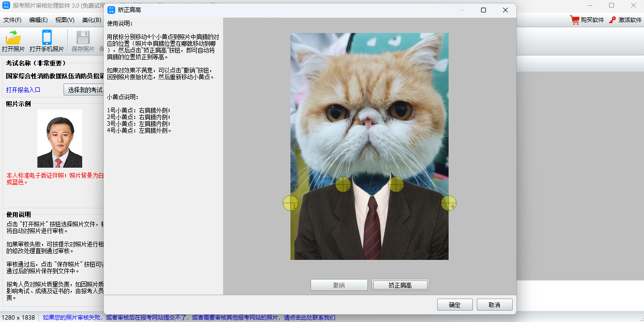Open the 美化(B) menu
Screen dimensions: 644x322
(x=91, y=20)
